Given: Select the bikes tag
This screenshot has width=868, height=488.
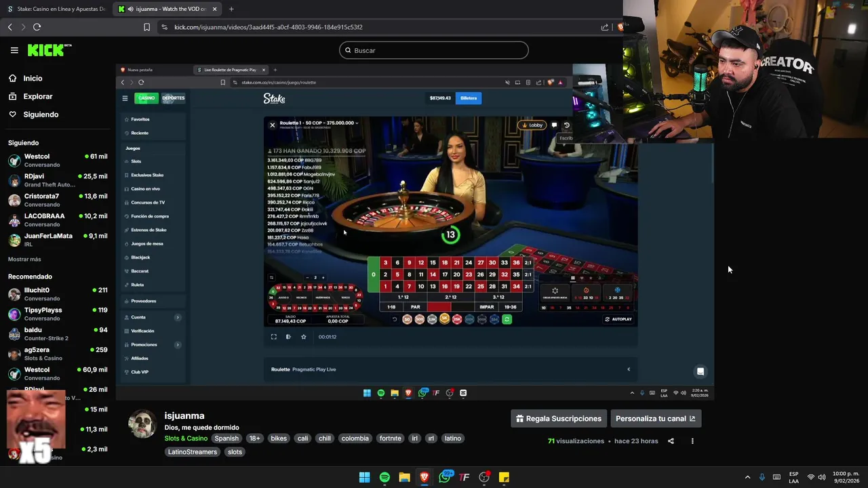Looking at the screenshot, I should coord(279,439).
